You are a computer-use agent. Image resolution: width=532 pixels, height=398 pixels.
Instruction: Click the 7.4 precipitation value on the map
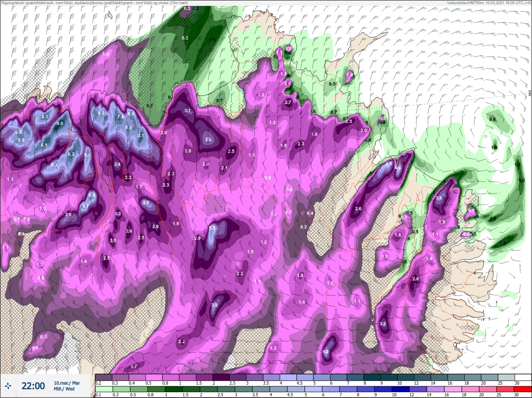[121, 117]
